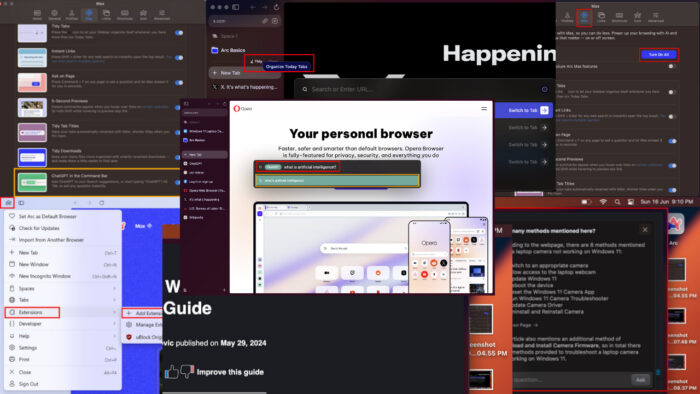Viewport: 700px width, 394px height.
Task: Reload icon in Arc window showing Opera page
Action: click(225, 104)
